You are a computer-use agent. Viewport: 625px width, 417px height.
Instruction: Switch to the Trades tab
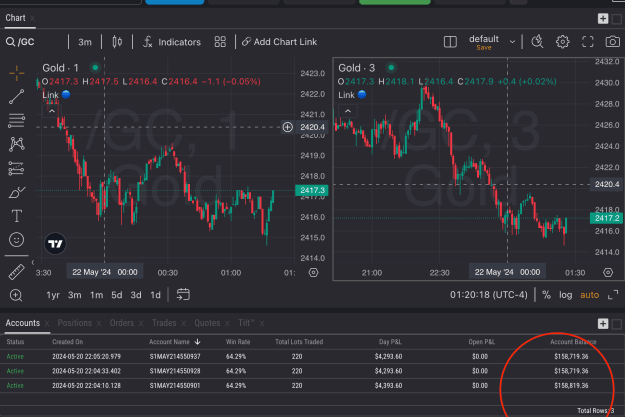tap(164, 323)
